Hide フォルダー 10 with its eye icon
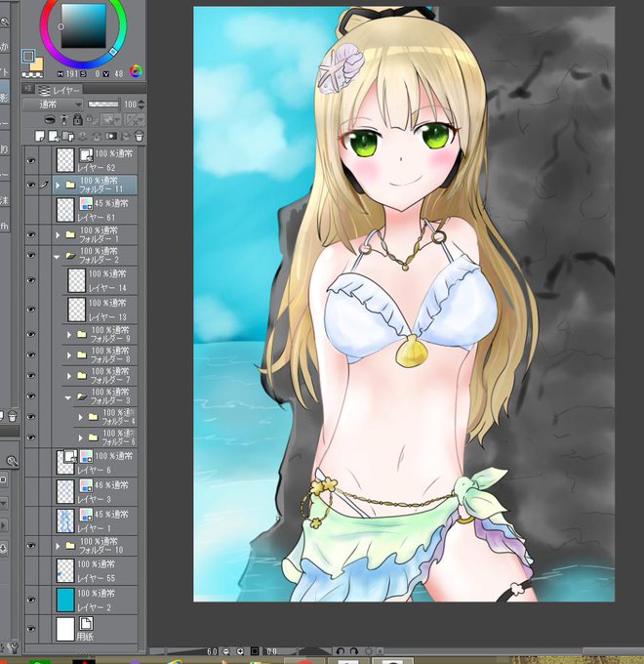The width and height of the screenshot is (644, 664). (31, 546)
